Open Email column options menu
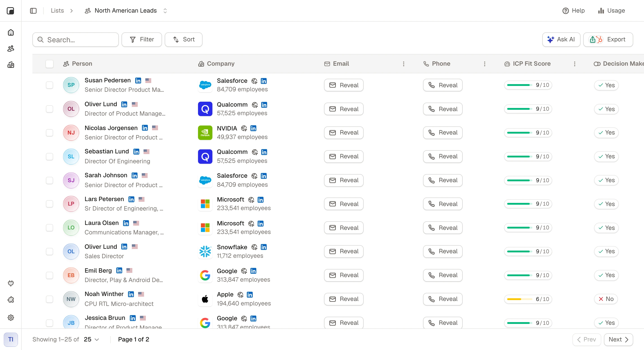 click(x=403, y=64)
